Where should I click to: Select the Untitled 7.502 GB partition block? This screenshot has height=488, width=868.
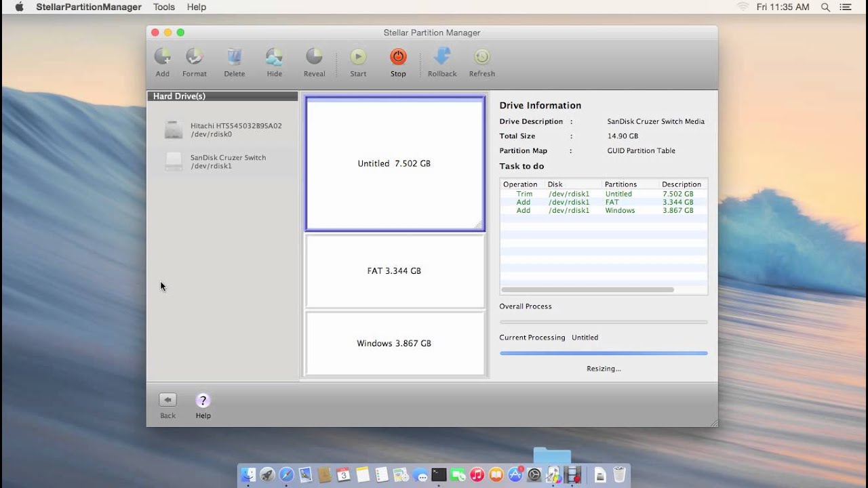395,163
